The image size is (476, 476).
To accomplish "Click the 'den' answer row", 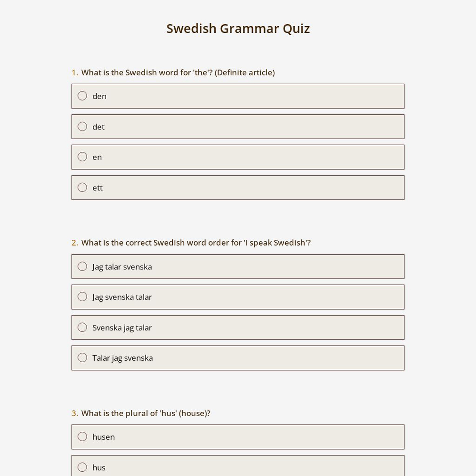I will point(238,96).
